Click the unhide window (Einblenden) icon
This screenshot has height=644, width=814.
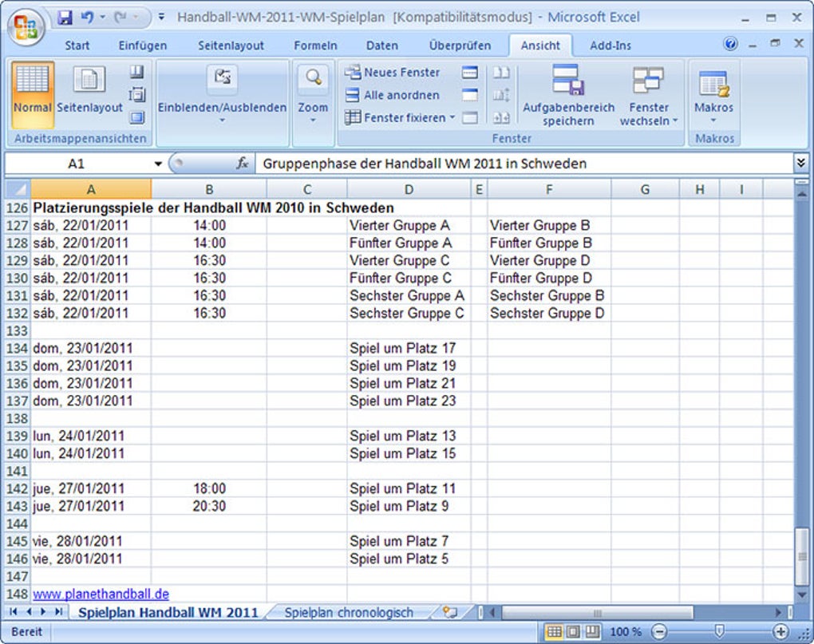(x=470, y=118)
